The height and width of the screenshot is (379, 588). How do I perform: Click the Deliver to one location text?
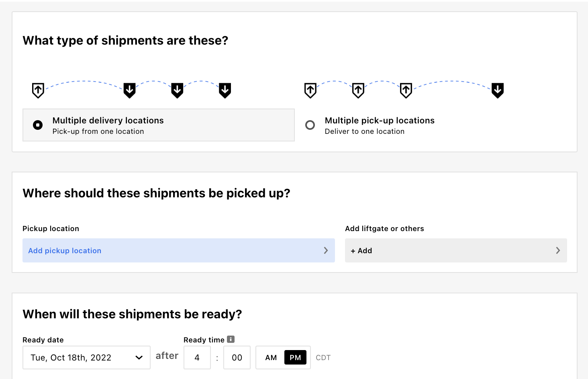point(365,131)
